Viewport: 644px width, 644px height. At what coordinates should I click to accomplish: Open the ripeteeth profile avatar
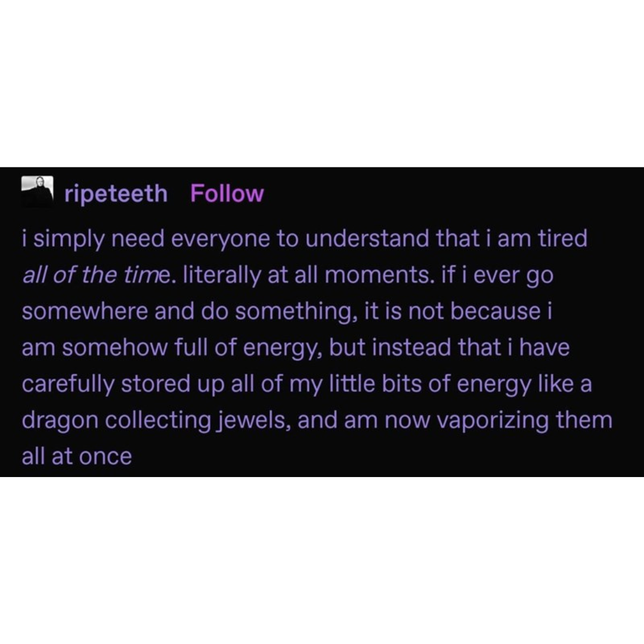coord(37,192)
